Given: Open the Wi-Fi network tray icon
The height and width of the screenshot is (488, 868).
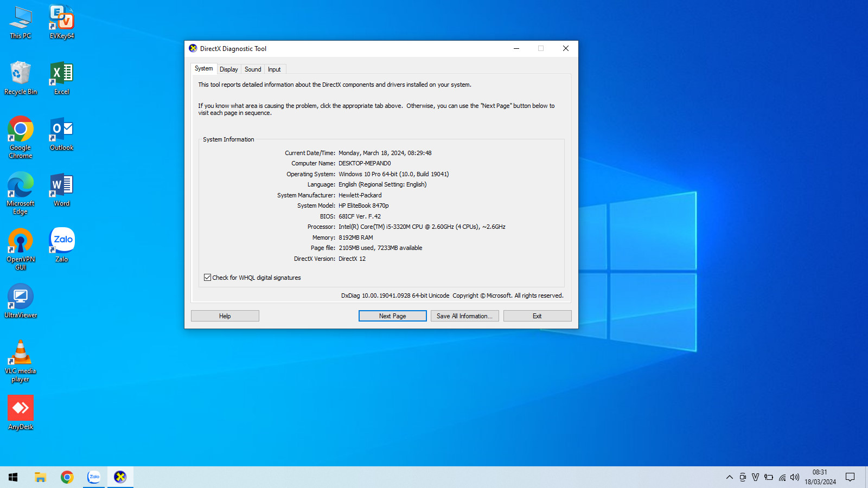Looking at the screenshot, I should [x=782, y=477].
